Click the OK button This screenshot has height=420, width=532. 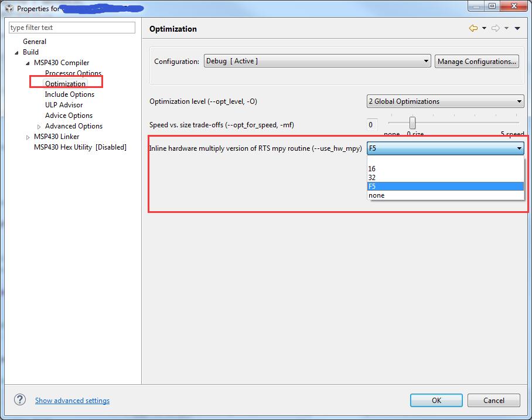click(x=436, y=400)
